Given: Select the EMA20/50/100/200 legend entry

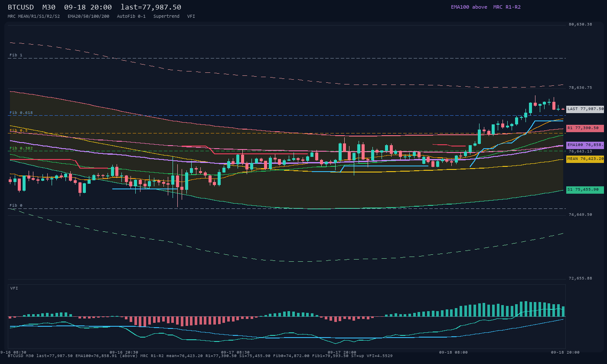Looking at the screenshot, I should (88, 16).
